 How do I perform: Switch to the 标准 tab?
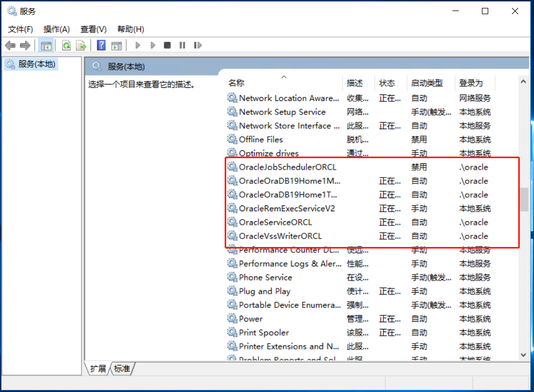(122, 368)
